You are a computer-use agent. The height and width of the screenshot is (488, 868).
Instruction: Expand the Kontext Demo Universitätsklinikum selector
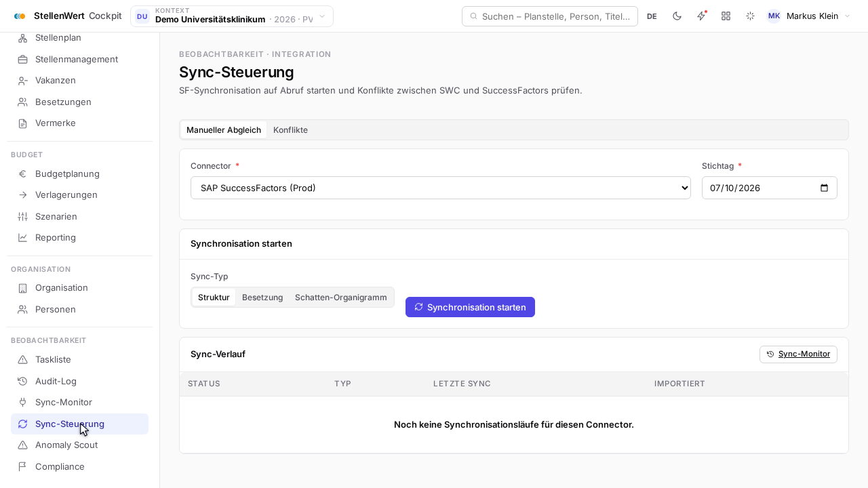[232, 16]
